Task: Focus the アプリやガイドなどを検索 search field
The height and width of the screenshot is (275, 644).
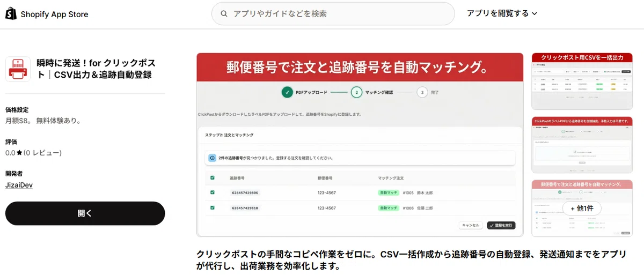Action: click(333, 13)
